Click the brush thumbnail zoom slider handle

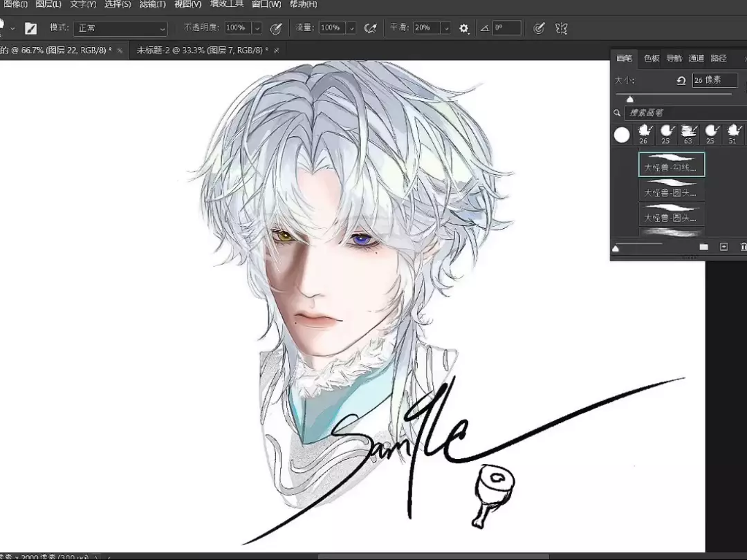coord(616,249)
